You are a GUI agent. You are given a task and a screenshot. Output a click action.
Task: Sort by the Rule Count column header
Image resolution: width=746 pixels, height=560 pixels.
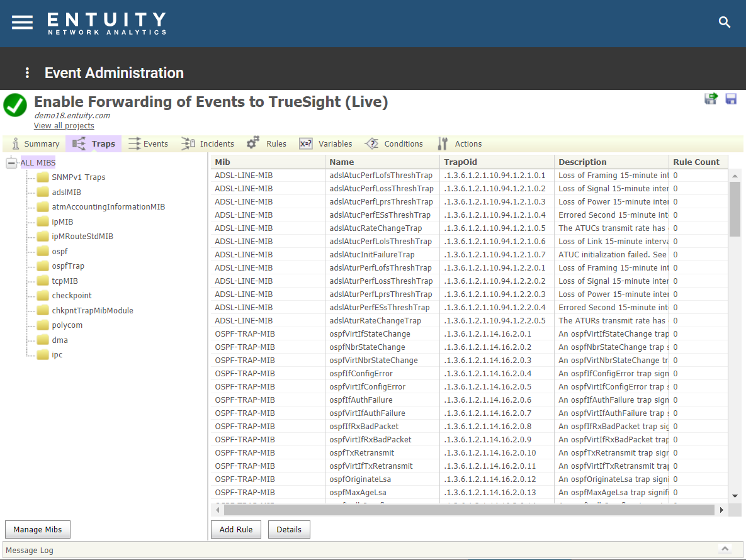pos(698,162)
